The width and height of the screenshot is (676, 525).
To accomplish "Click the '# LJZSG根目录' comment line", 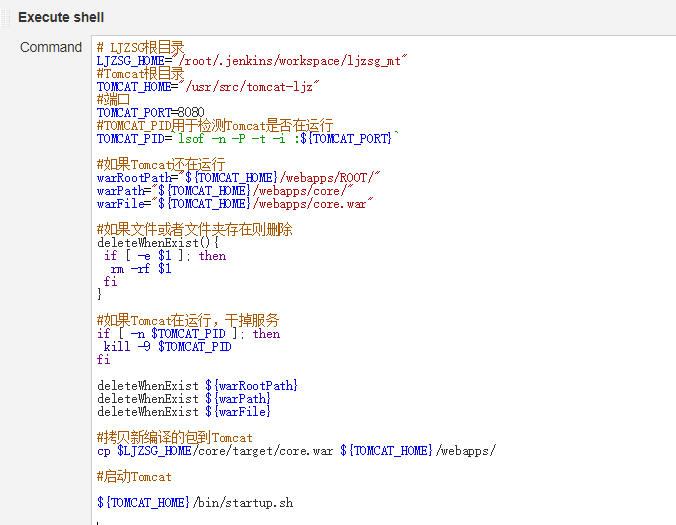I will click(140, 47).
